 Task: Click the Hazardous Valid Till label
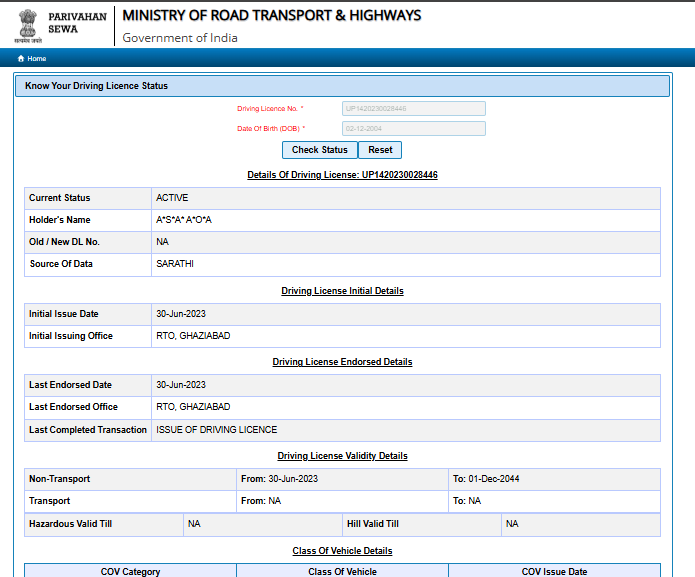click(70, 524)
